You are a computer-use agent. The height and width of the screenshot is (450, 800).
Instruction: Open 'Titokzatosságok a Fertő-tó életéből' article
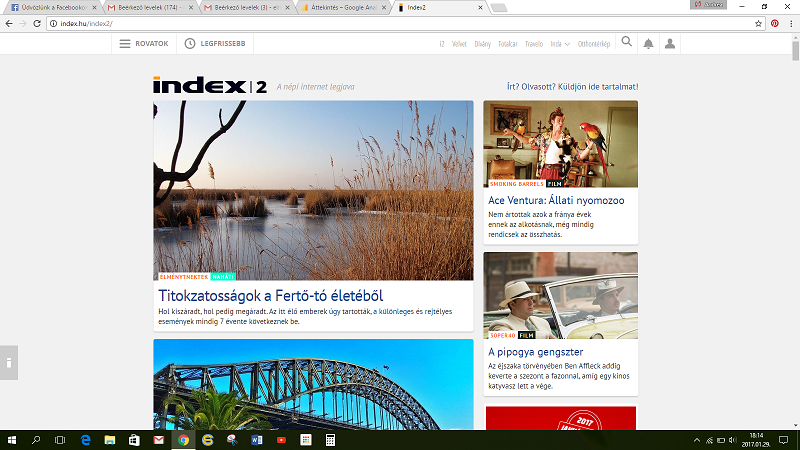(x=271, y=296)
